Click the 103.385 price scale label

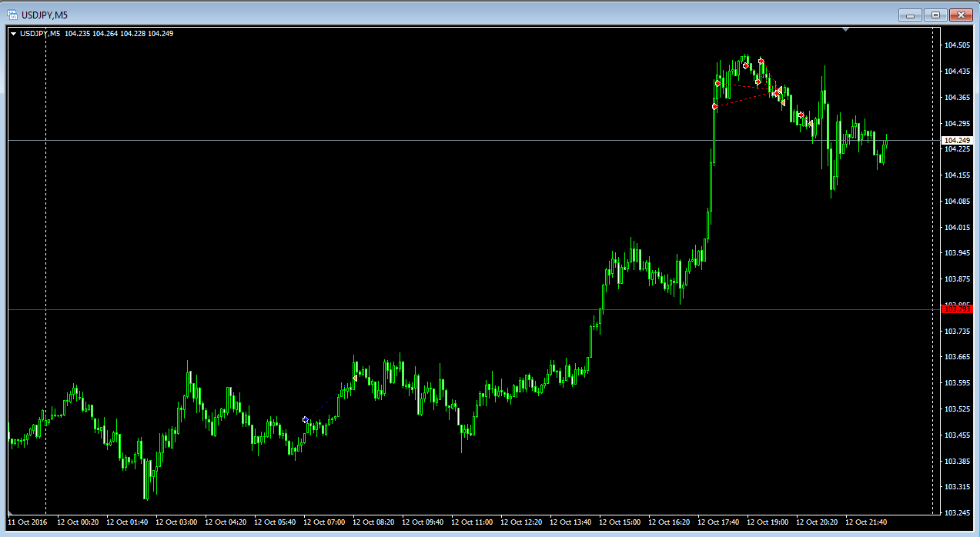coord(957,462)
